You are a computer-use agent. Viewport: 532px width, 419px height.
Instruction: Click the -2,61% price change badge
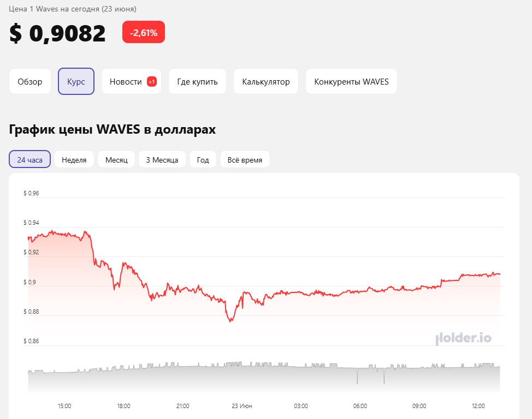[x=144, y=32]
